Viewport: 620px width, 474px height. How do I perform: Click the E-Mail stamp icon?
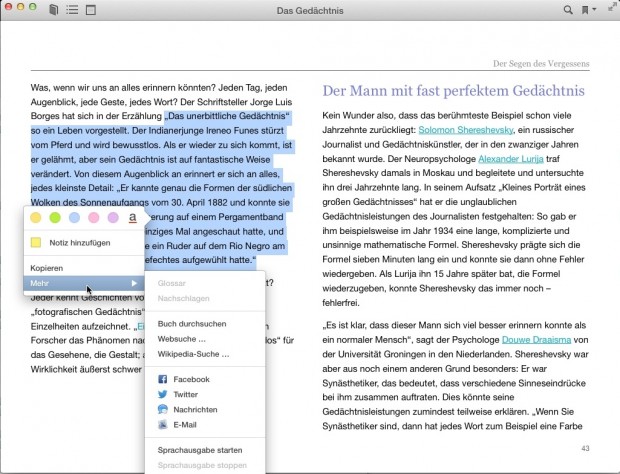tap(163, 425)
